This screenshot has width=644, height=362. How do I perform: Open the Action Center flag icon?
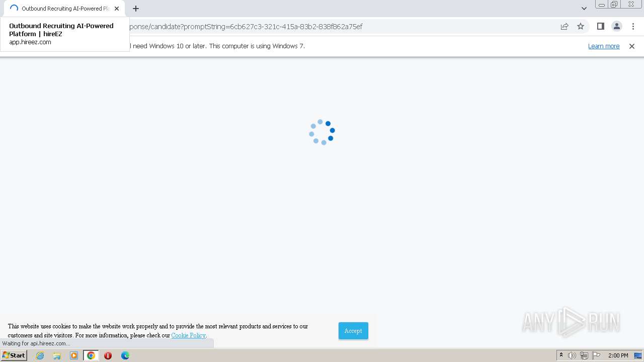596,355
